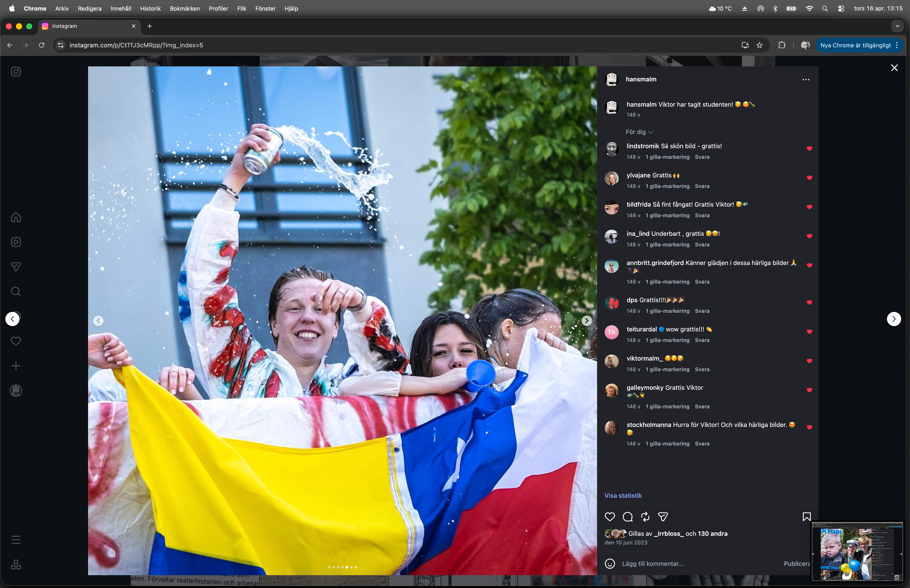Click the 'Visa statistik' link

point(623,496)
